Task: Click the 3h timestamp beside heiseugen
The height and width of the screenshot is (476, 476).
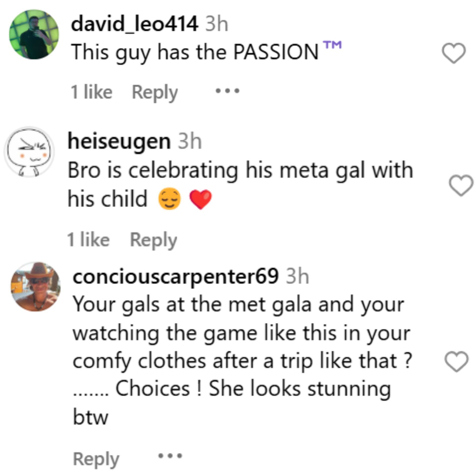Action: coord(190,142)
